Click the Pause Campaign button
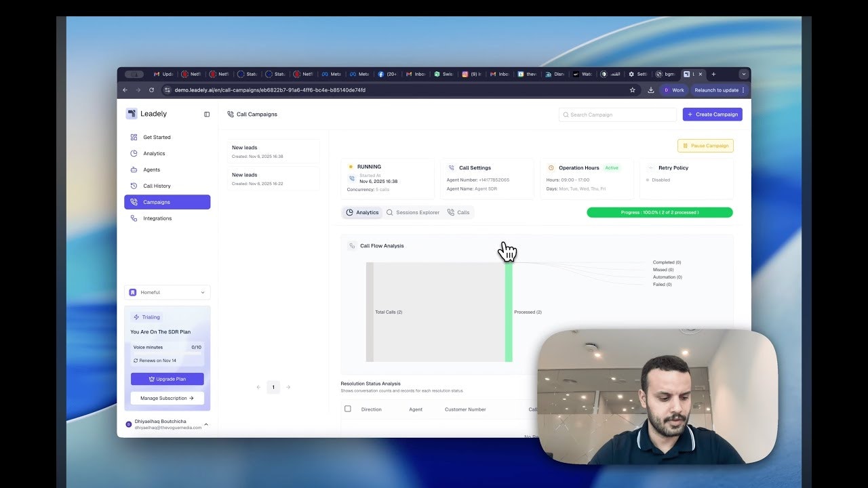Viewport: 868px width, 488px height. pos(705,146)
